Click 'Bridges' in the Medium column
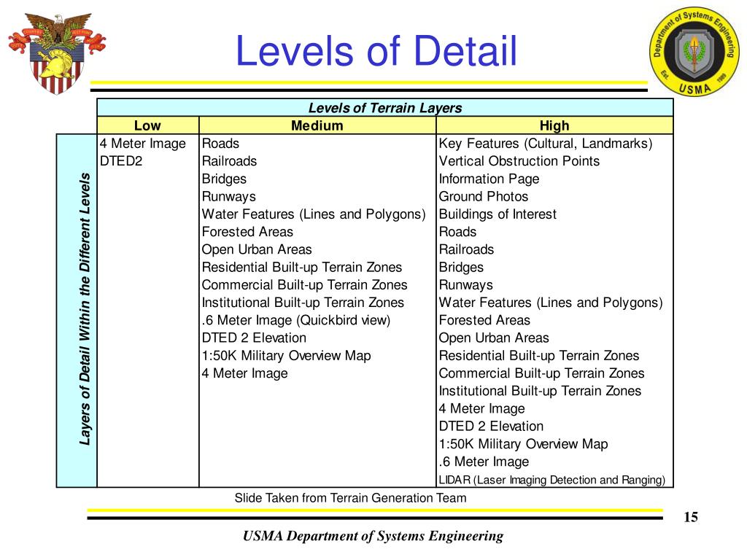747x560 pixels. coord(224,179)
